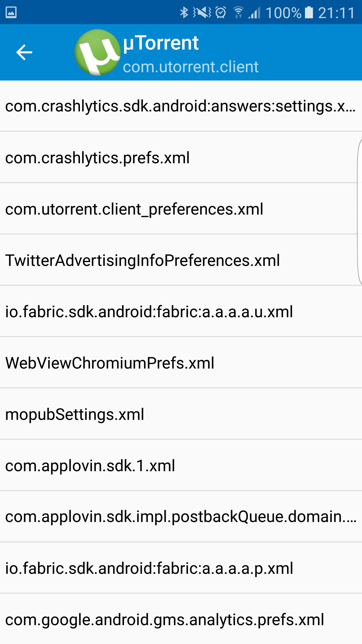This screenshot has height=644, width=362.
Task: Tap the vibrate mute status icon
Action: point(202,12)
